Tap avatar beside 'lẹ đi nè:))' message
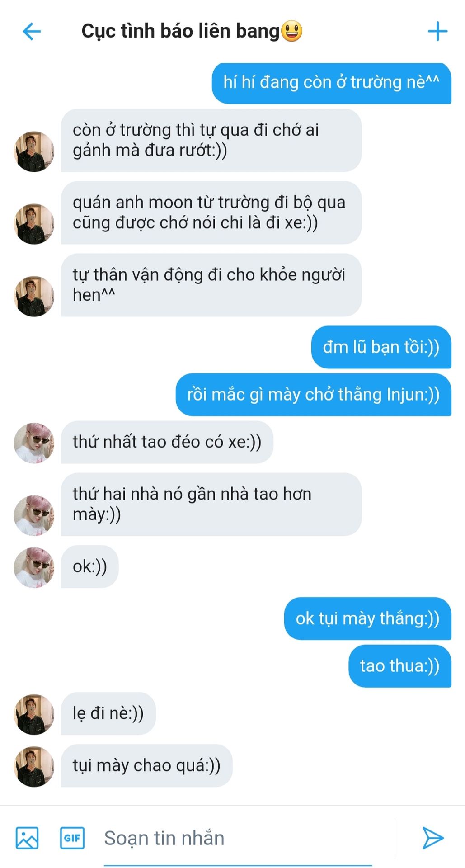465x868 pixels. point(34,714)
